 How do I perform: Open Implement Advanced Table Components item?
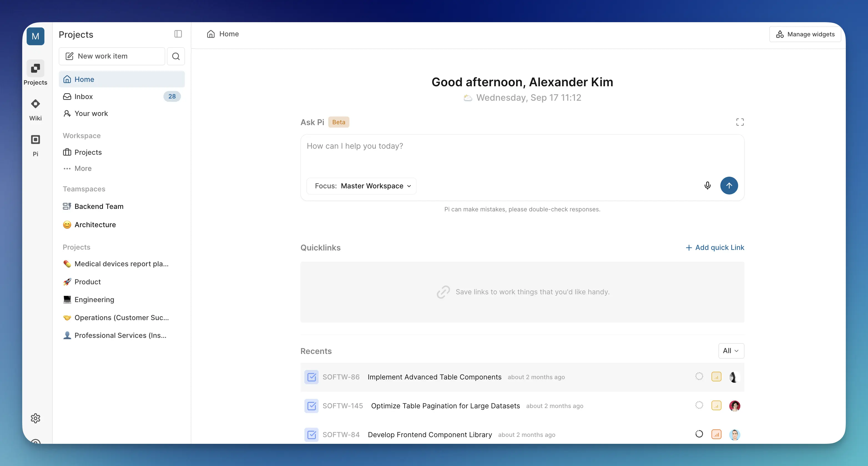tap(434, 377)
